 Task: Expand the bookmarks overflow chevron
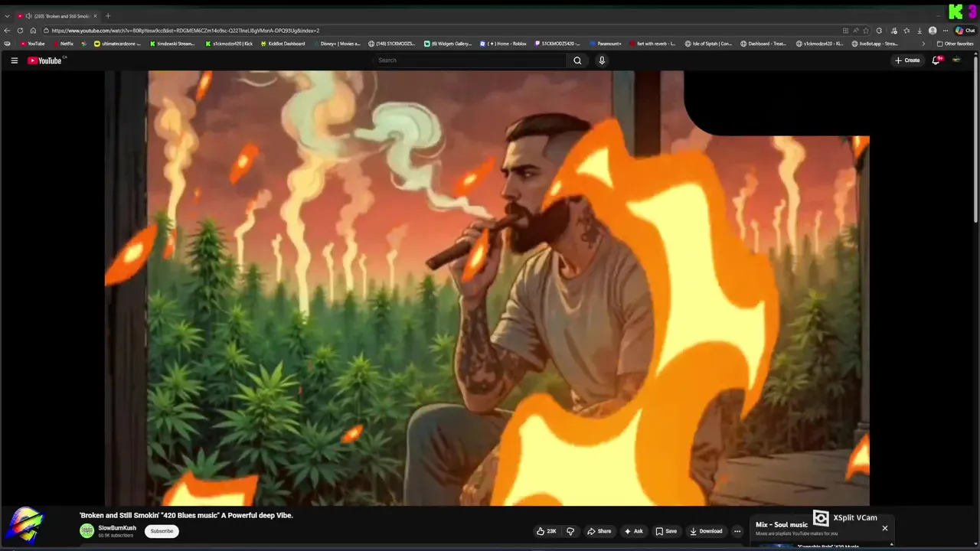[923, 44]
